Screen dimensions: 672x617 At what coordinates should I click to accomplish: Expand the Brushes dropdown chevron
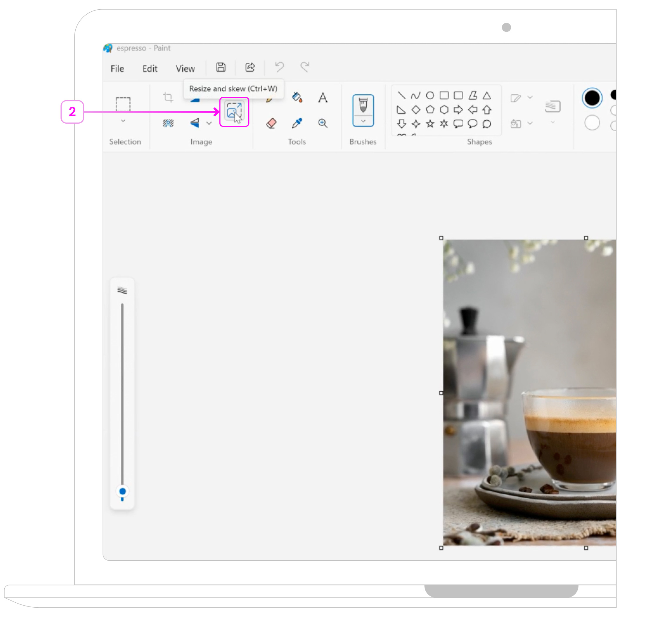(x=363, y=121)
